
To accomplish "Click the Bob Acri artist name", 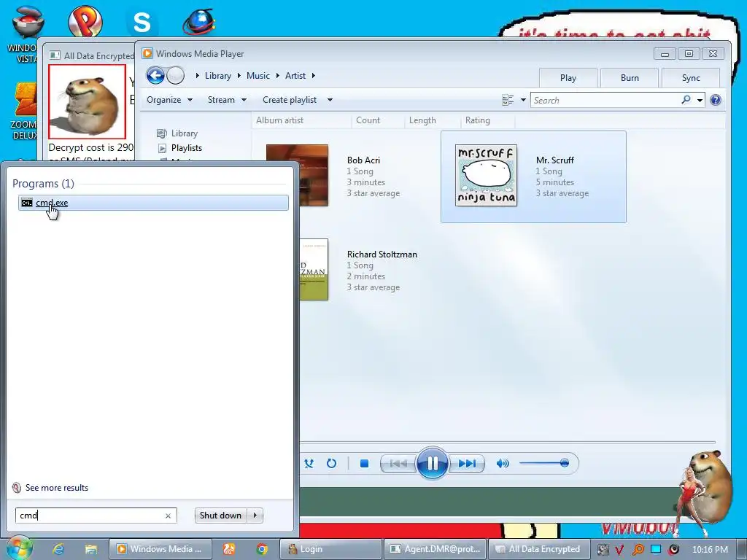I will point(363,160).
